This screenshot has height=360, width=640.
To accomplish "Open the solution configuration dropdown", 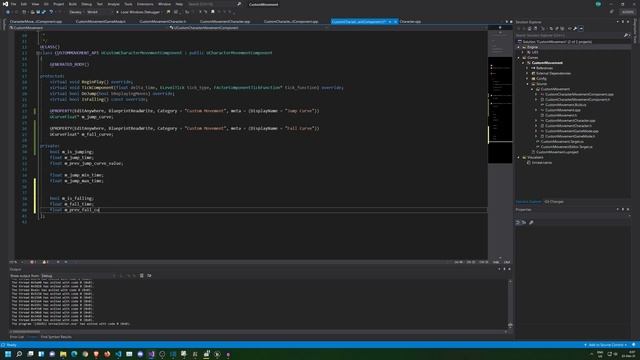I will tap(76, 12).
